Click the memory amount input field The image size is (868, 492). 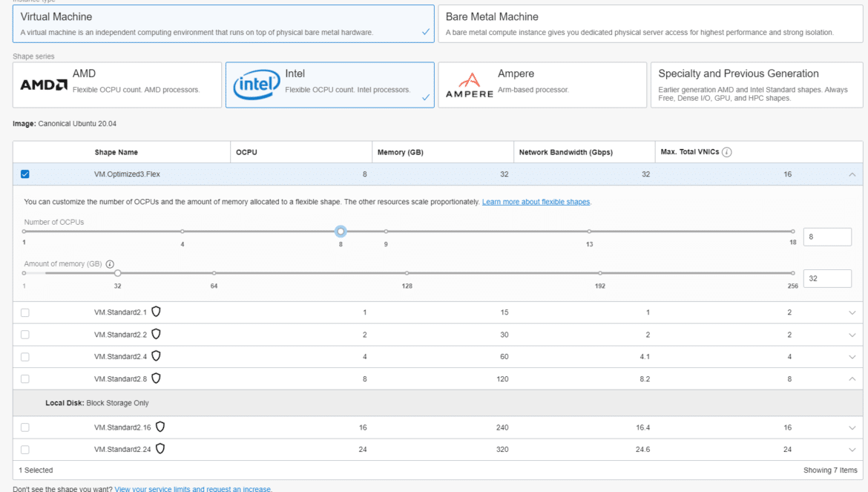click(827, 278)
